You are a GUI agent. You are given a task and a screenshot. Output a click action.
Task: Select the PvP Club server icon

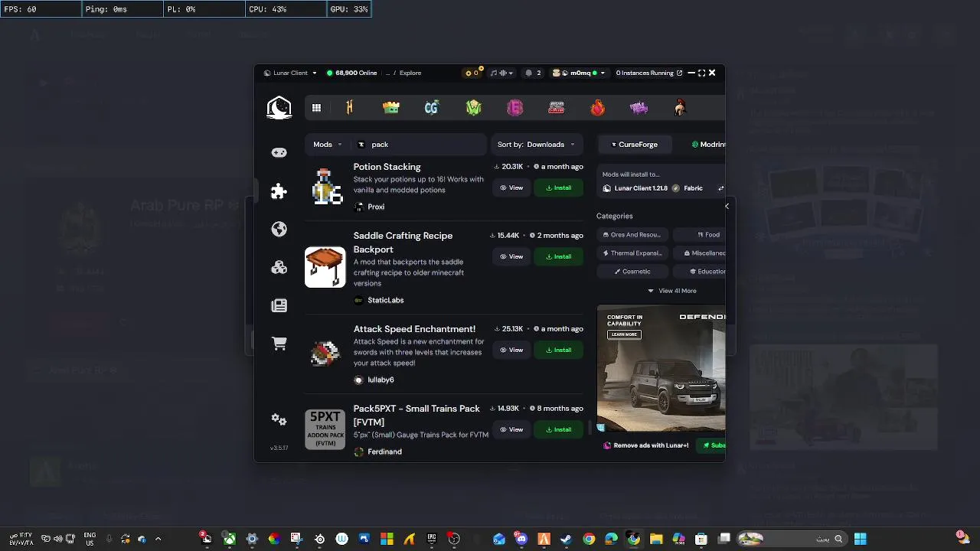click(557, 108)
